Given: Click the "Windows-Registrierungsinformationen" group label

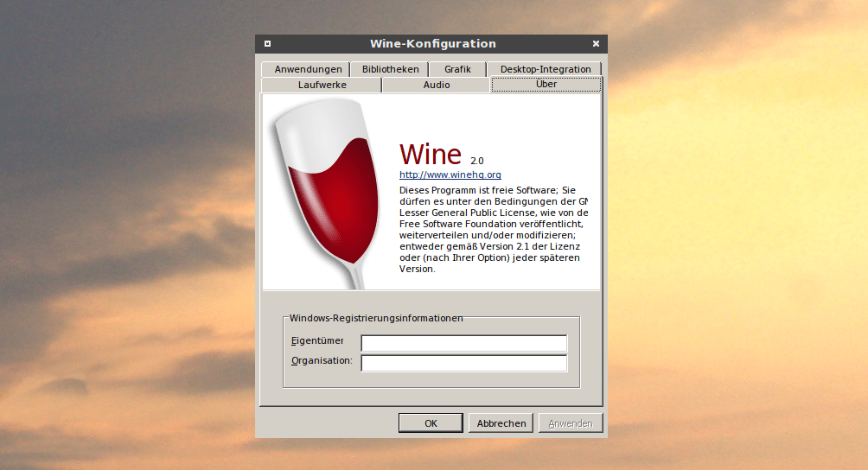Looking at the screenshot, I should [376, 318].
